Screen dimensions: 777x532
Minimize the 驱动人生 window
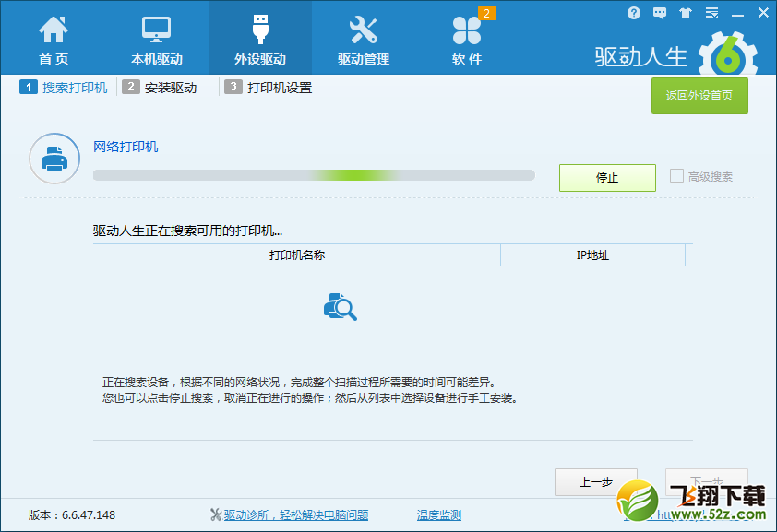coord(737,15)
